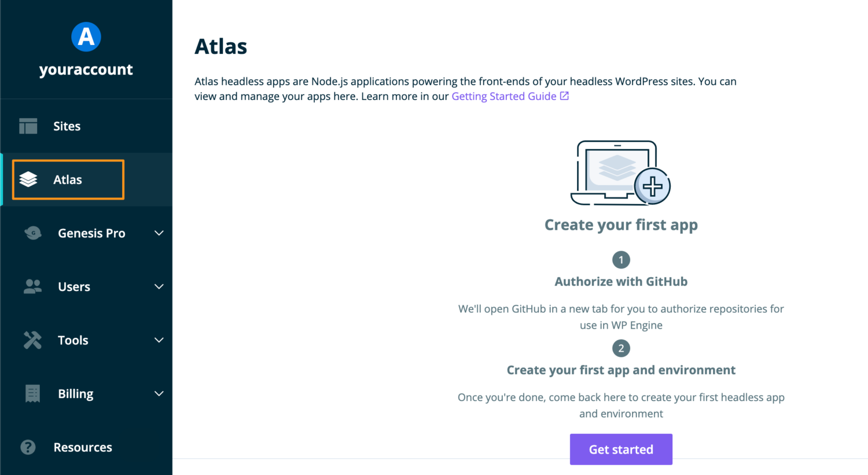Open the Resources menu item

(83, 447)
